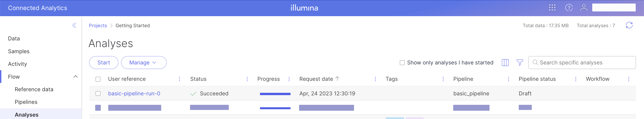This screenshot has width=644, height=119.
Task: Select the basic-pipeline-run-0 row checkbox
Action: [x=98, y=94]
